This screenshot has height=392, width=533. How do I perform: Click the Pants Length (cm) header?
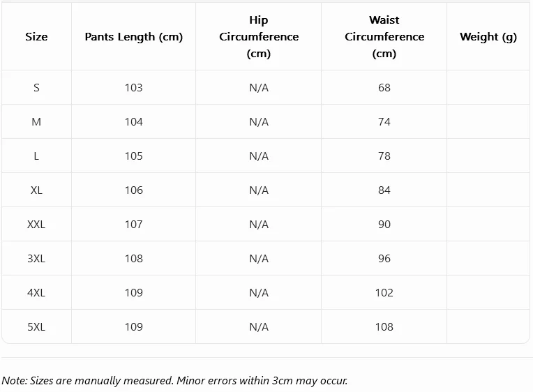(133, 37)
